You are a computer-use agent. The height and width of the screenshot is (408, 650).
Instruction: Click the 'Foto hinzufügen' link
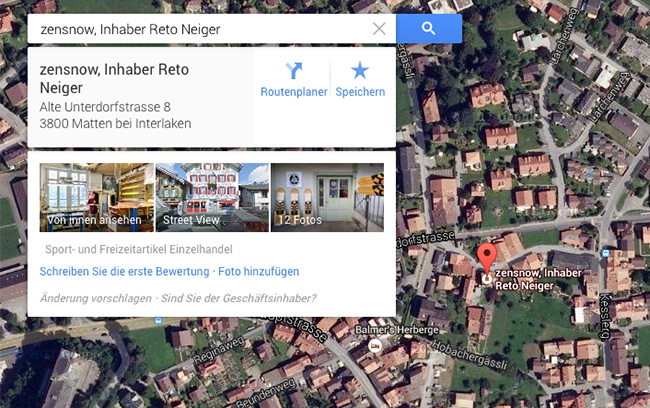(259, 272)
